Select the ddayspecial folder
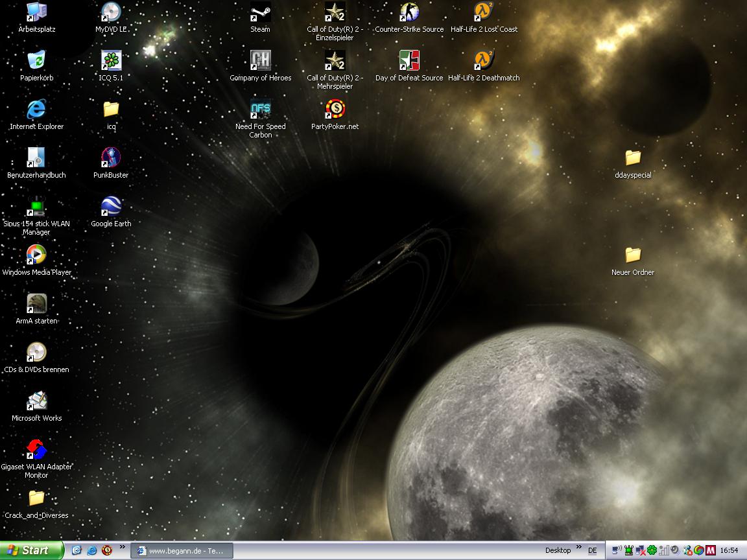Image resolution: width=747 pixels, height=560 pixels. [x=633, y=158]
